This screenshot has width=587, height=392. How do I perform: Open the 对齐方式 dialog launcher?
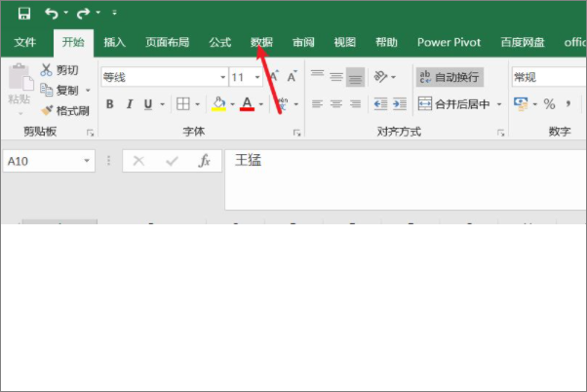pos(500,133)
